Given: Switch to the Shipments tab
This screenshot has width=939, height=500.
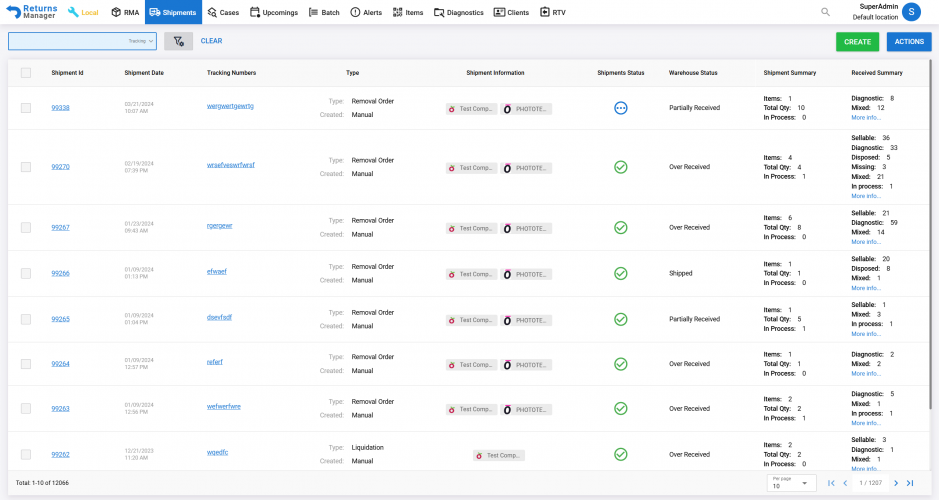Looking at the screenshot, I should tap(173, 12).
